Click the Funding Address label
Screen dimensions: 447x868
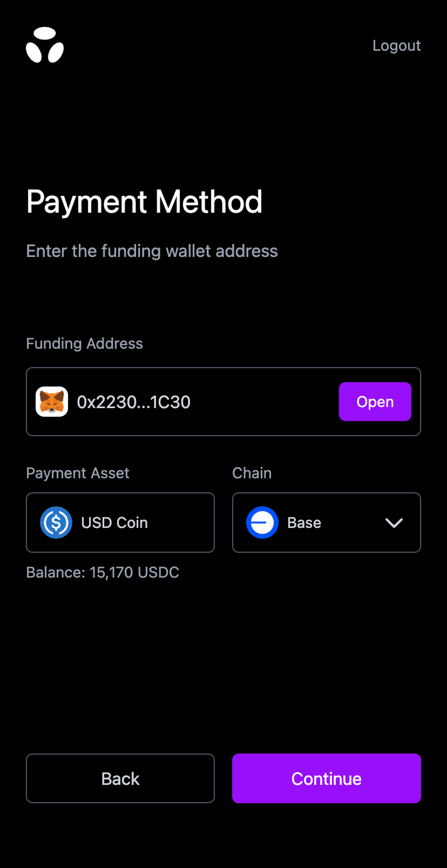coord(85,344)
